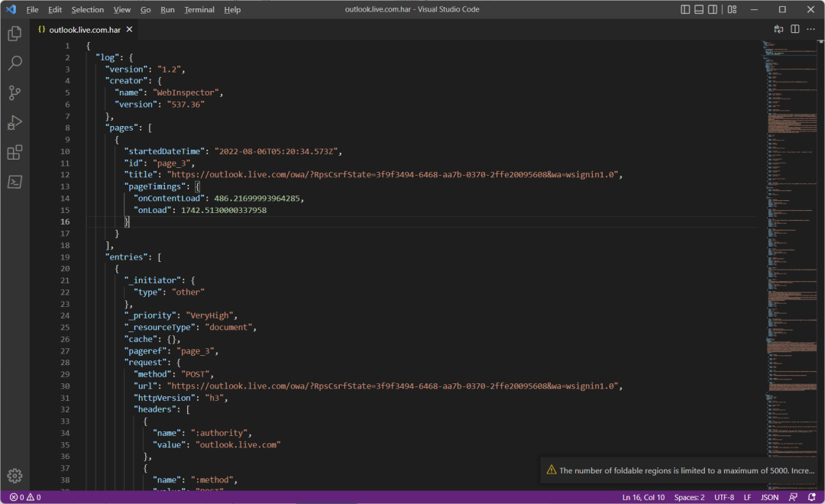Click the "WebInspector" name value
This screenshot has height=504, width=825.
coord(186,92)
